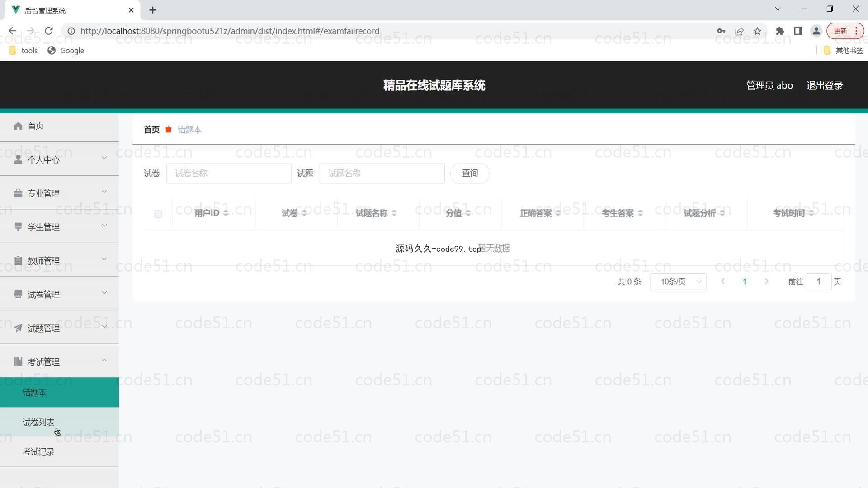Viewport: 868px width, 488px height.
Task: Select 试卷列表 submenu item
Action: click(59, 422)
